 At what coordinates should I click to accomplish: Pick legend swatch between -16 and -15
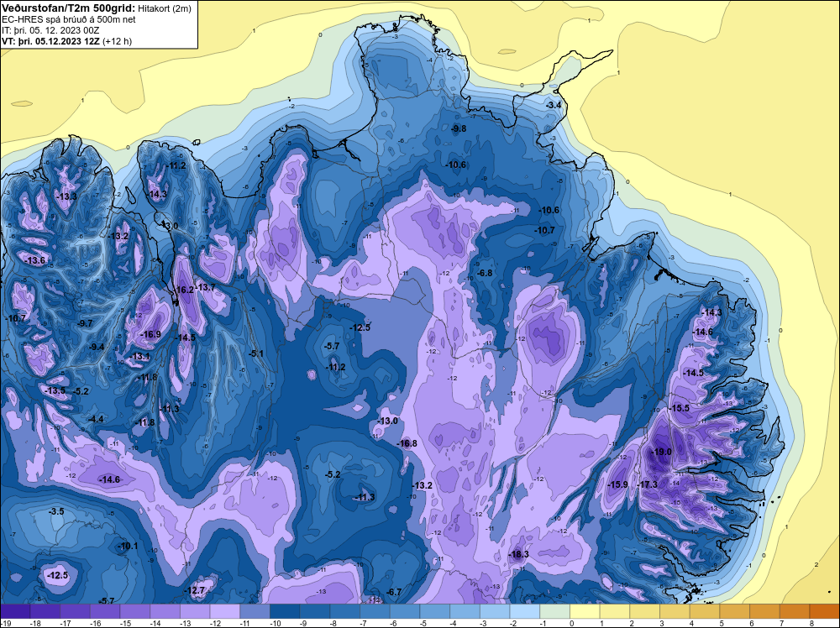(105, 611)
